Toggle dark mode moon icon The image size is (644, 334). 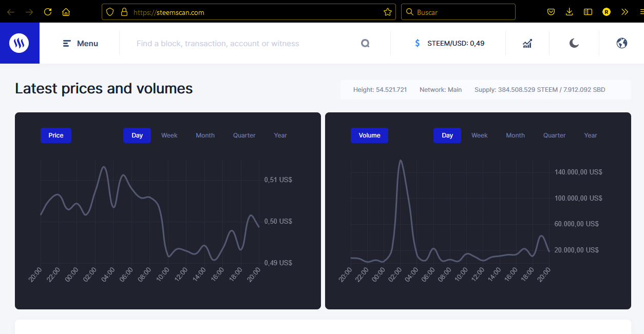point(574,44)
